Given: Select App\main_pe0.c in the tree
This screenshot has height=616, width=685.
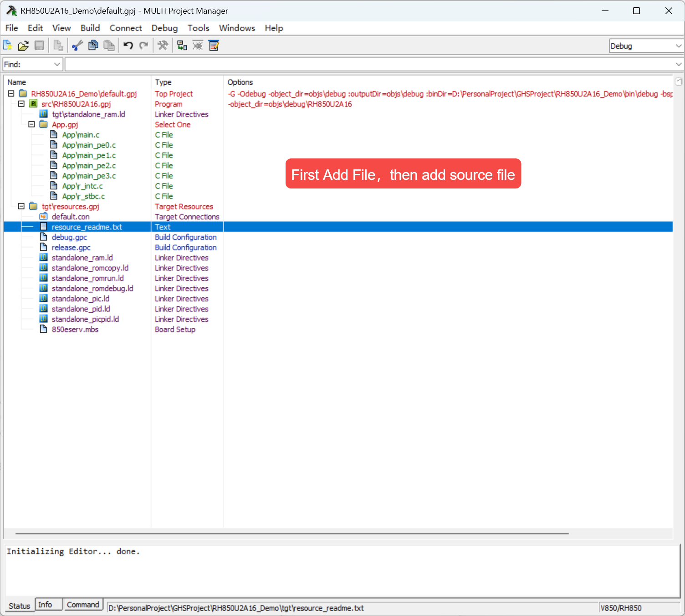Looking at the screenshot, I should 89,145.
